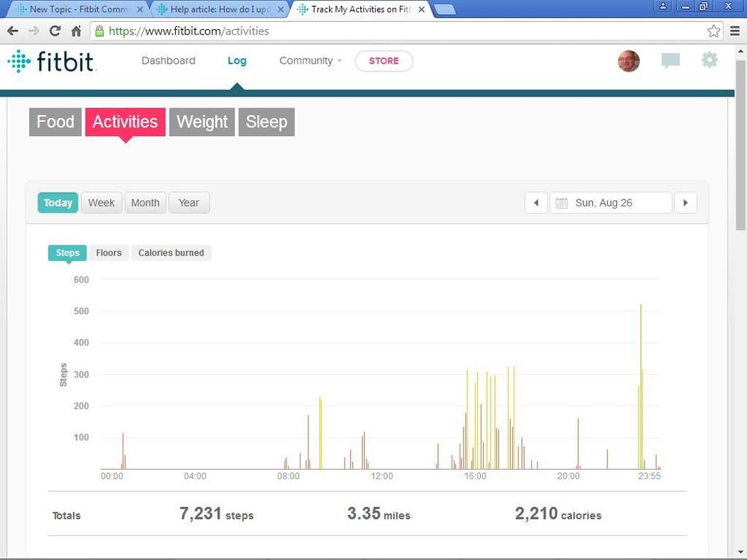Screen dimensions: 747x560
Task: Select the Week time range
Action: tap(101, 203)
